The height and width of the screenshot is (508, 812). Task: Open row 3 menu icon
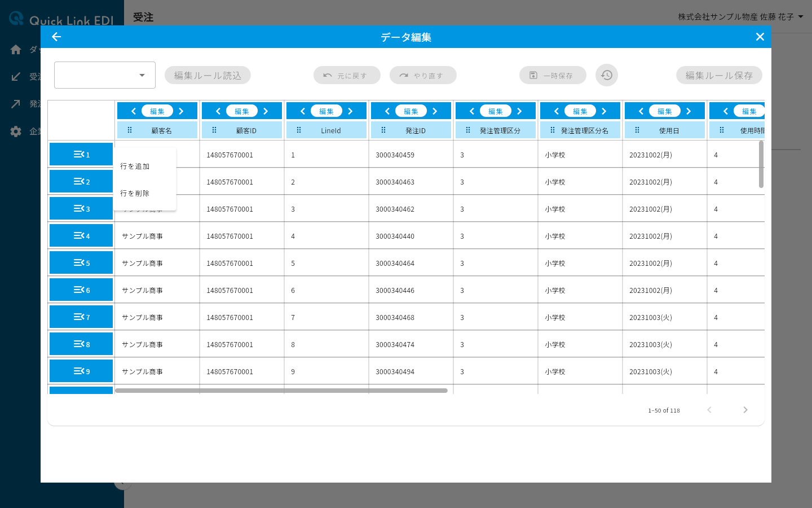point(79,208)
